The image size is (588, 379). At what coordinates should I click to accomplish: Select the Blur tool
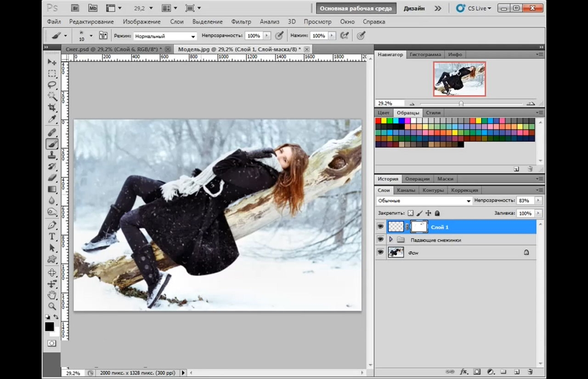[x=52, y=201]
